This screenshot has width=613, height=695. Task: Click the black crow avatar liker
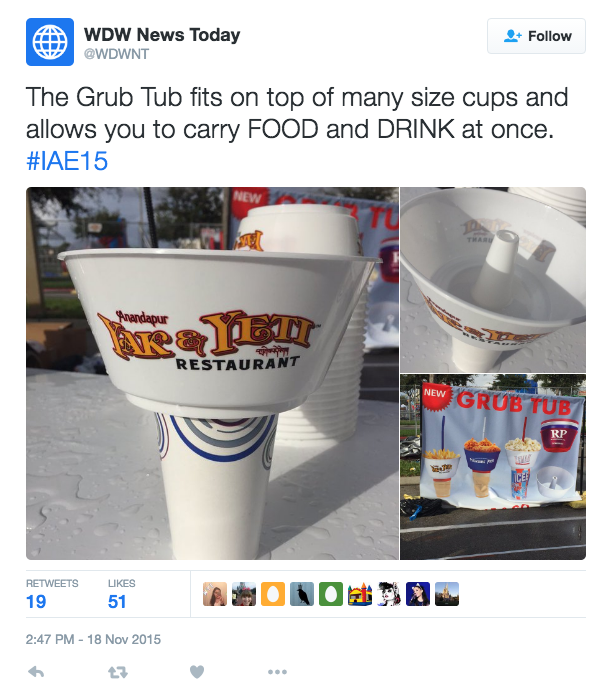point(302,594)
